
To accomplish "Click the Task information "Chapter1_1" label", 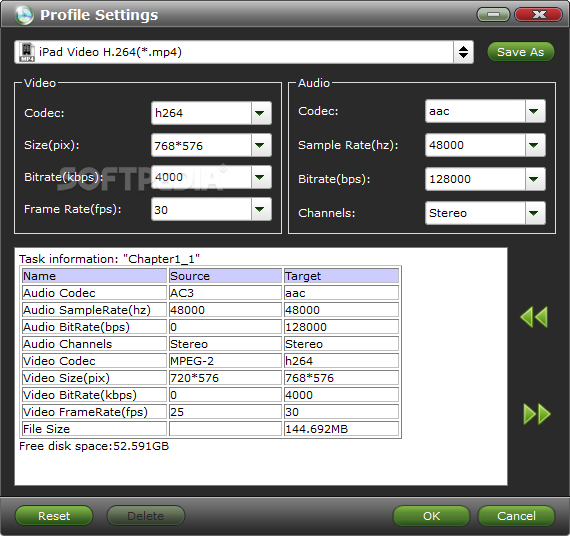I will 109,259.
